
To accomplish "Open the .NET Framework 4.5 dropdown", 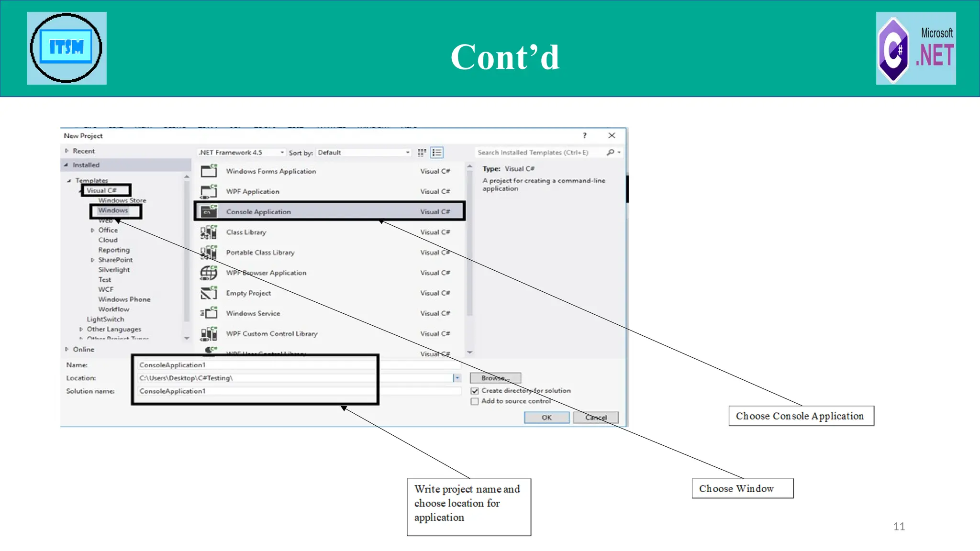I will [242, 153].
